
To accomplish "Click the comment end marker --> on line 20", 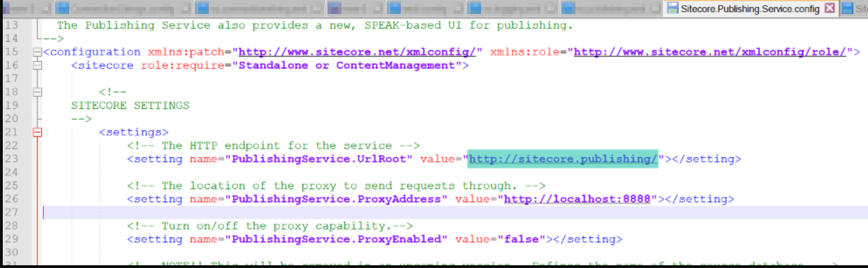I will (82, 119).
